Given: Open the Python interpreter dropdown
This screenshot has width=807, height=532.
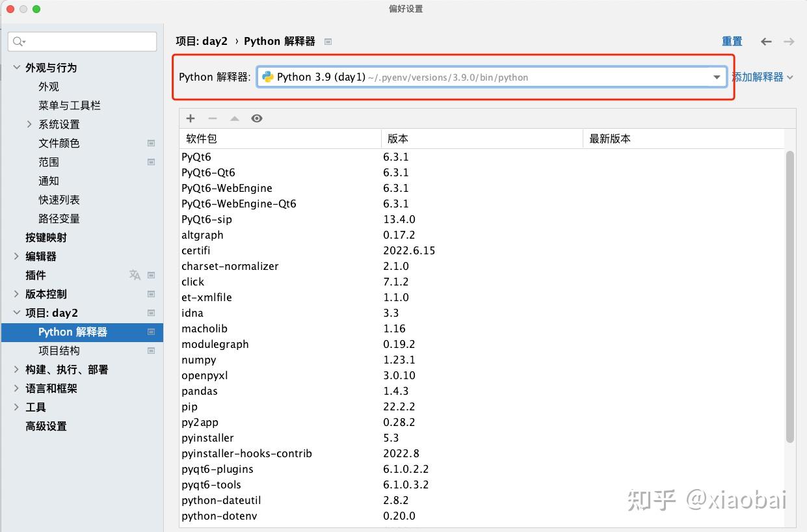Looking at the screenshot, I should coord(717,77).
